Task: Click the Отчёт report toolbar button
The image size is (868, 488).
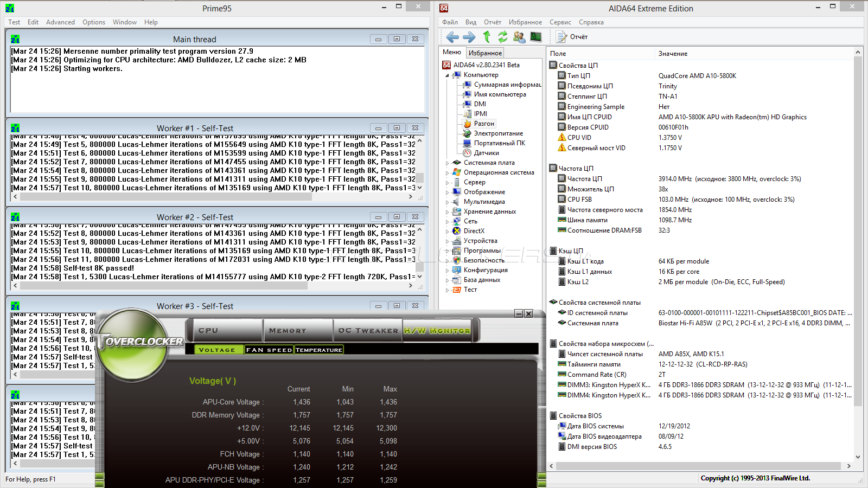Action: coord(572,37)
